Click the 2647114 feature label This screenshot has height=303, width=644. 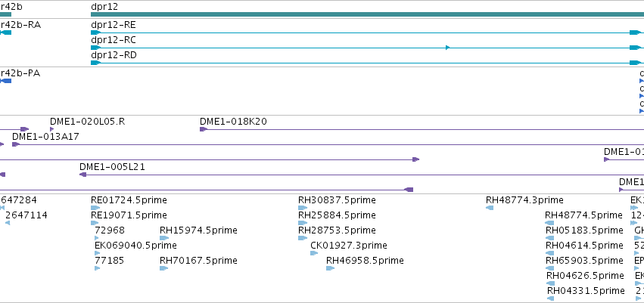26,215
